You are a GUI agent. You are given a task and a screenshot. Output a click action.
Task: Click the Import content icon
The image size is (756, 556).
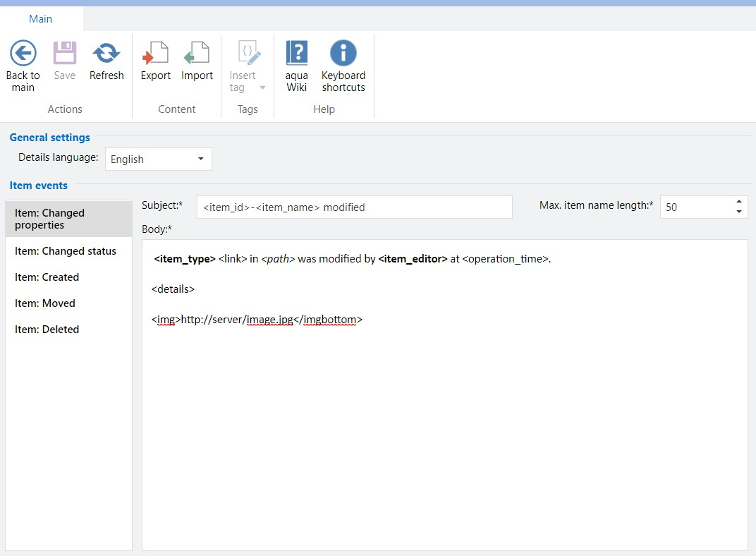coord(197,53)
